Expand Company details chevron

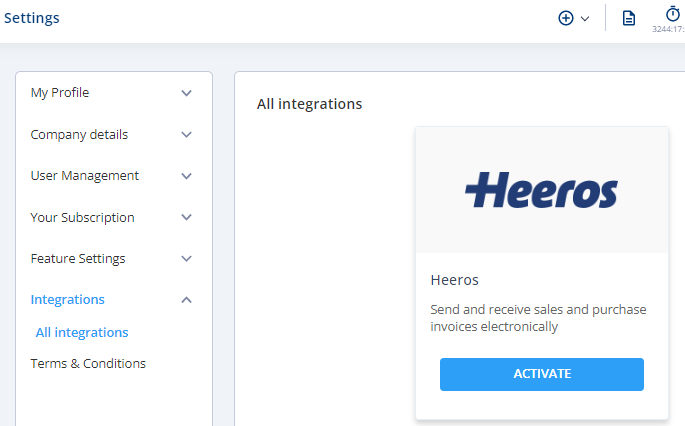pyautogui.click(x=187, y=135)
